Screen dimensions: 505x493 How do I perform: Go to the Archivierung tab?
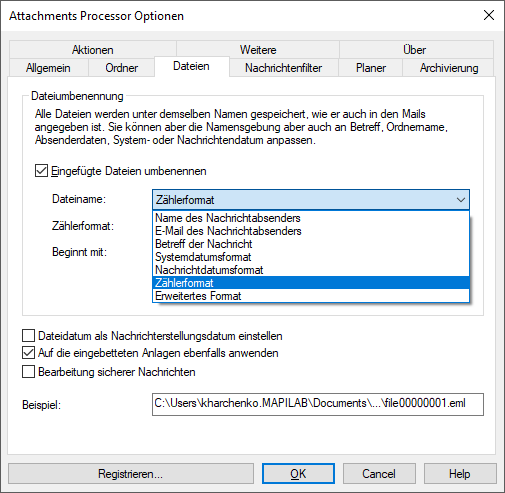(x=449, y=68)
